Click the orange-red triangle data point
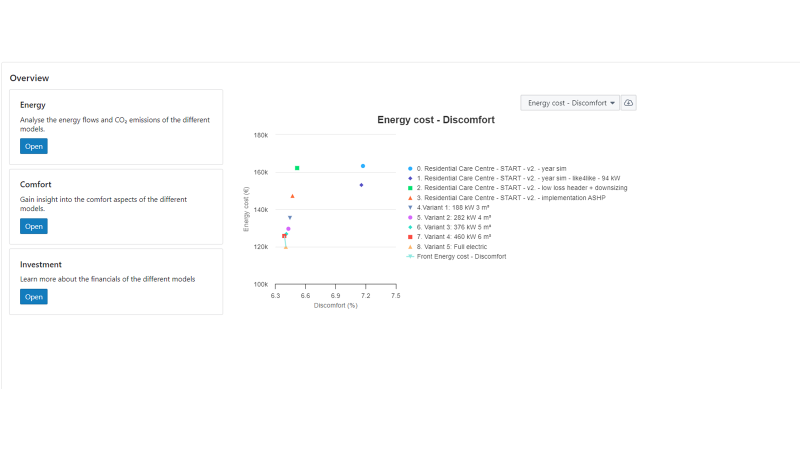800x450 pixels. [292, 196]
